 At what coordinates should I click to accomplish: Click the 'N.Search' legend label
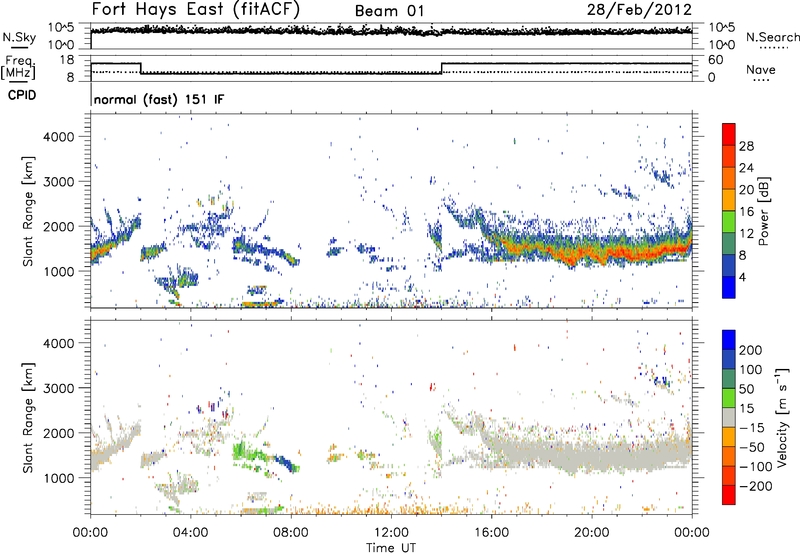point(772,37)
